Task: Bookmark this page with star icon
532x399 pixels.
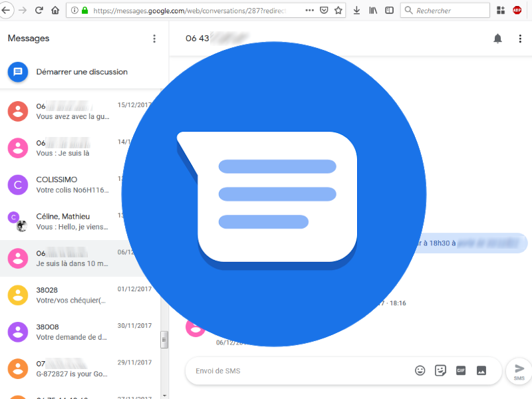Action: click(x=338, y=11)
